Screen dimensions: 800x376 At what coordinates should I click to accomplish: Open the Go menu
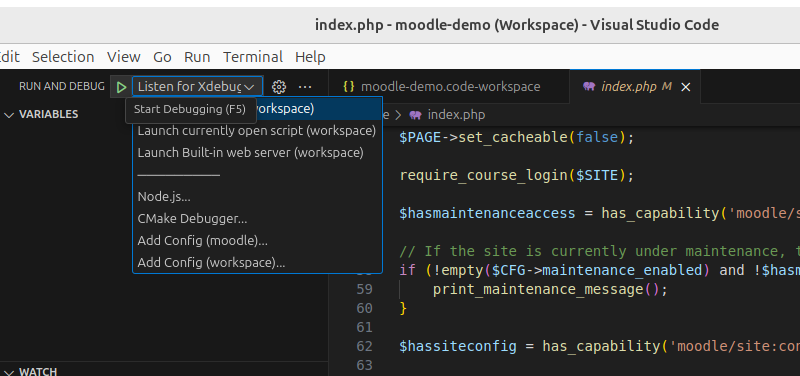(162, 57)
